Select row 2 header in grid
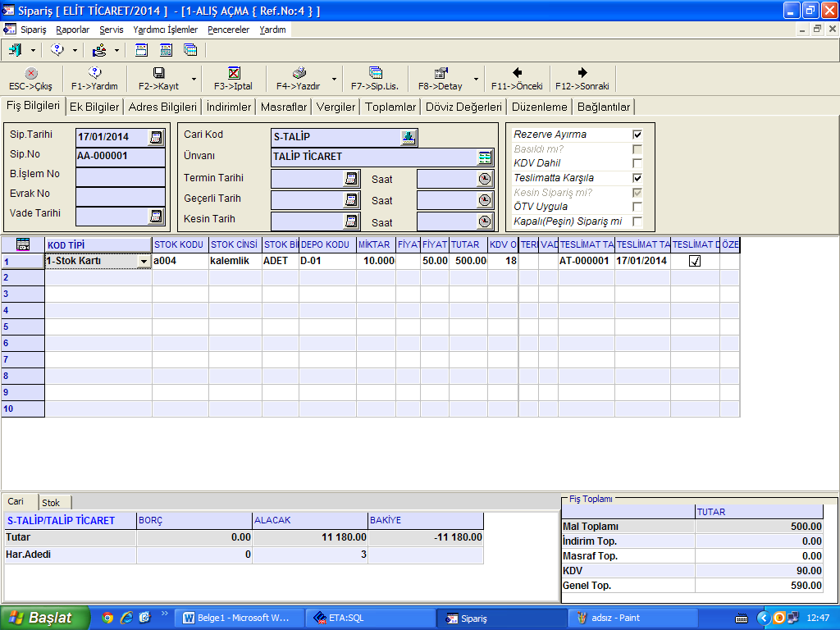 coord(23,277)
